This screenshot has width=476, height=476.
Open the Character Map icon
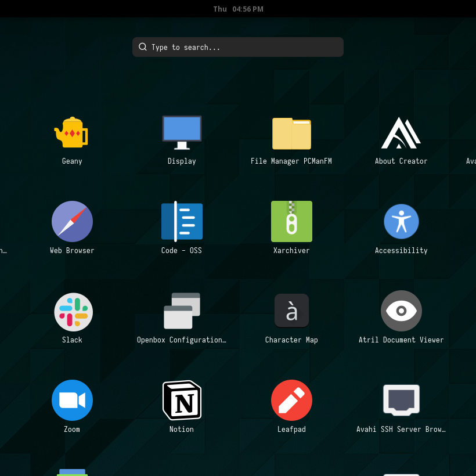[x=291, y=311]
